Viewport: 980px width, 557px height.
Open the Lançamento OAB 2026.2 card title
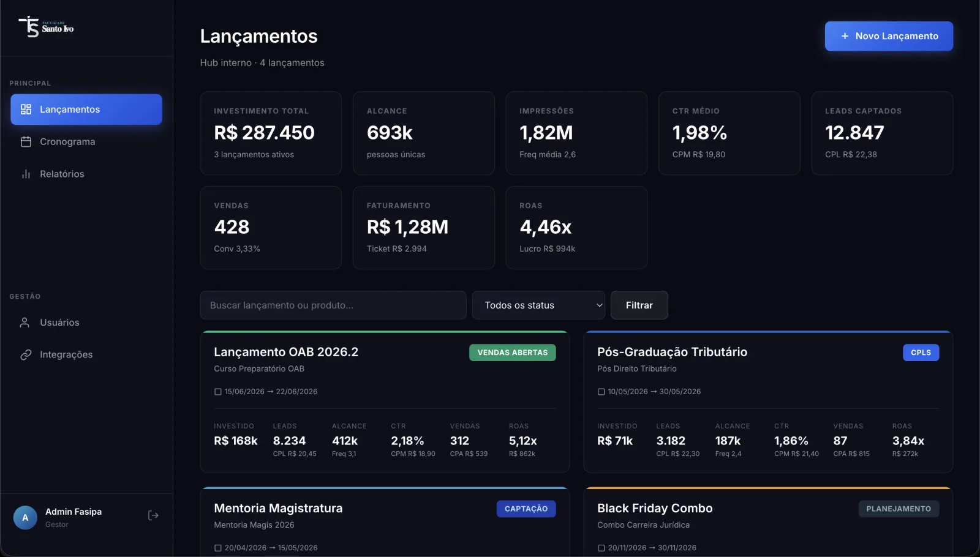coord(286,352)
